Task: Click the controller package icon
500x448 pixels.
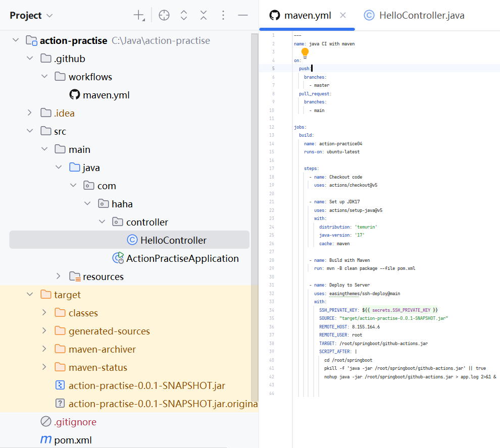Action: (118, 222)
